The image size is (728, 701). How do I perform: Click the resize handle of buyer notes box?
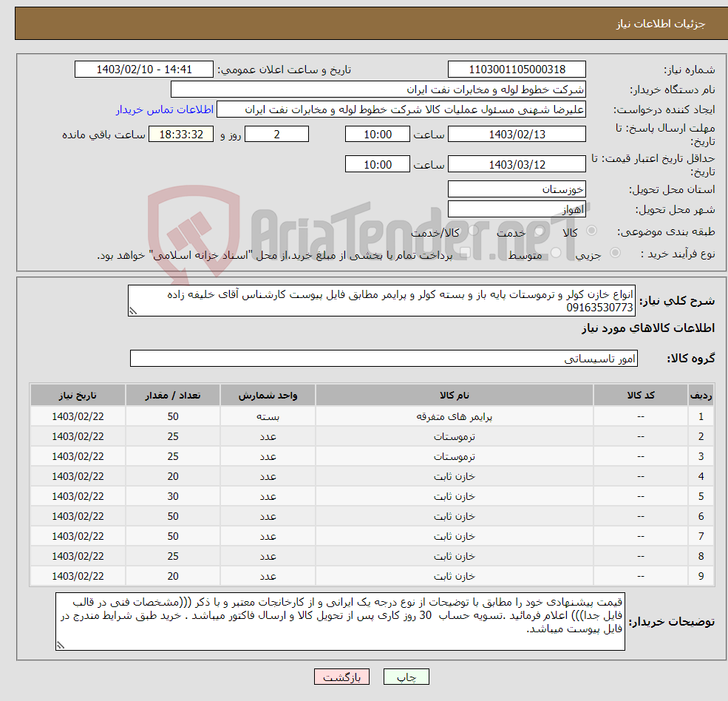[61, 645]
